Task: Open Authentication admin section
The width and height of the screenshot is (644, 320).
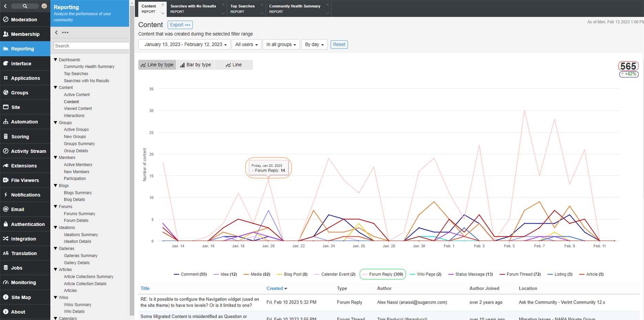Action: [25, 224]
